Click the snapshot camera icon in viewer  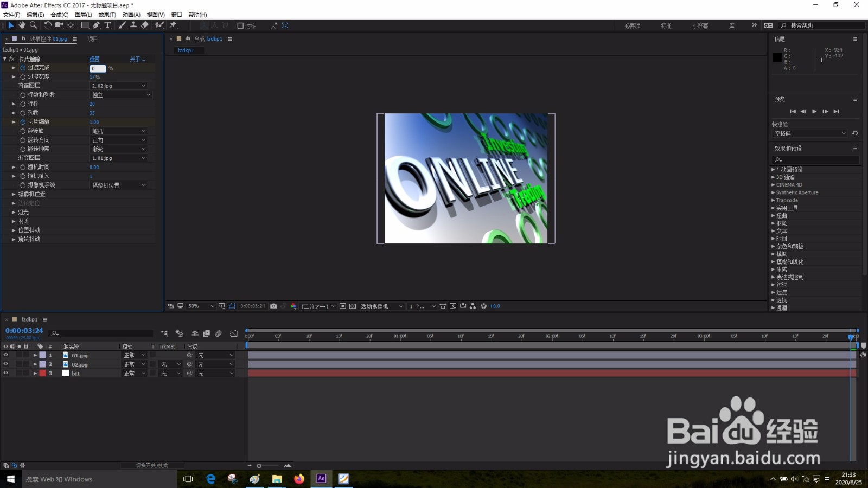point(273,306)
